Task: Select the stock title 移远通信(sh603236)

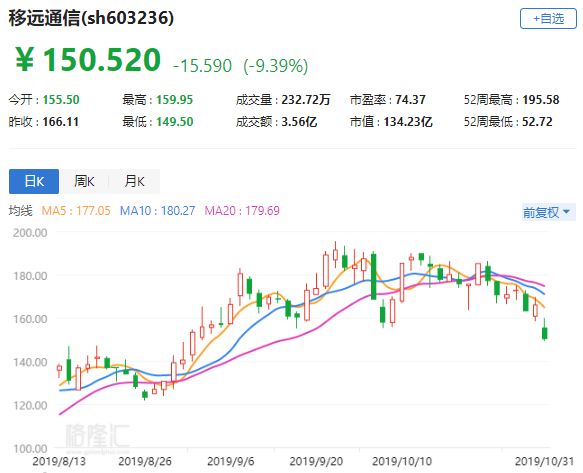Action: [x=91, y=17]
